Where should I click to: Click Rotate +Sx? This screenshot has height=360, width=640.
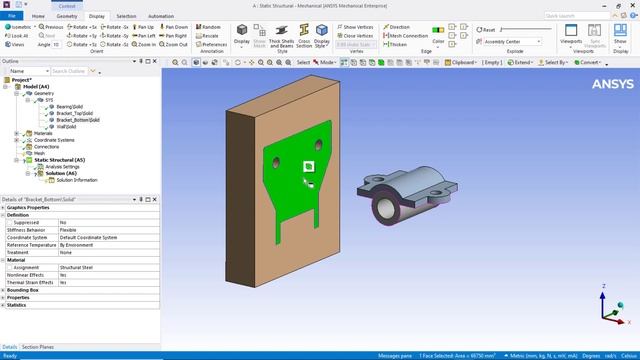point(82,27)
